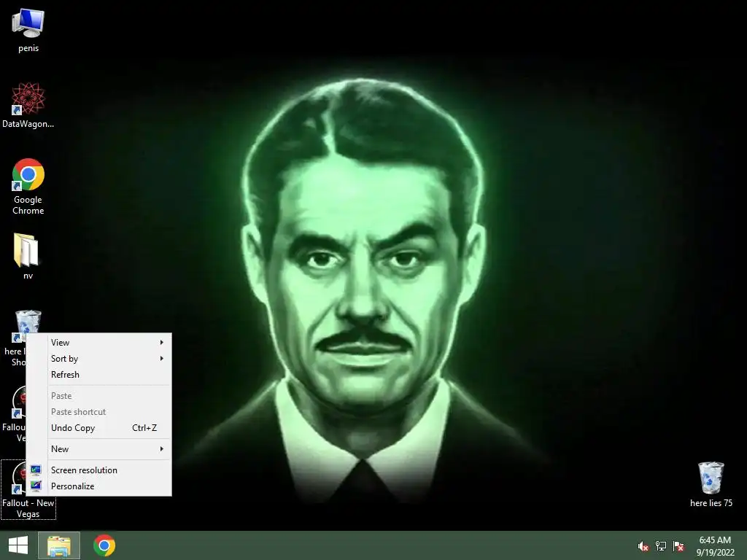Click the 'Fallout - New Vegas' icon label

[28, 508]
